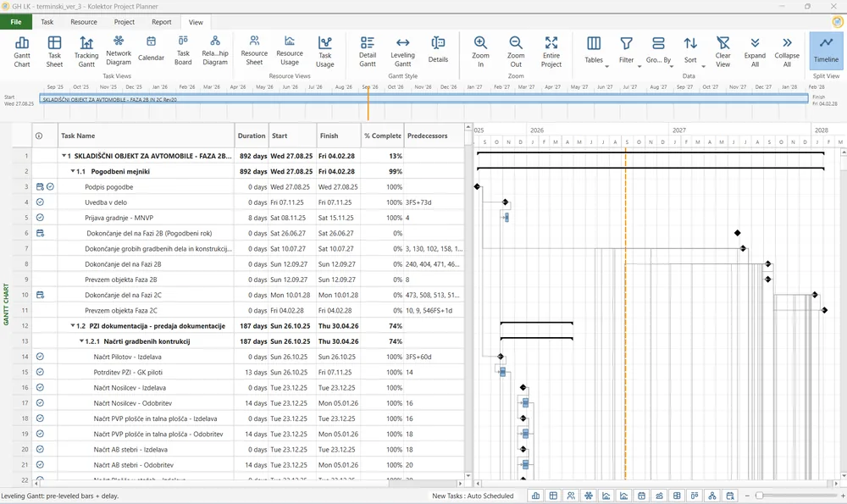Click the Task Board status bar icon
The height and width of the screenshot is (504, 847).
tap(695, 496)
